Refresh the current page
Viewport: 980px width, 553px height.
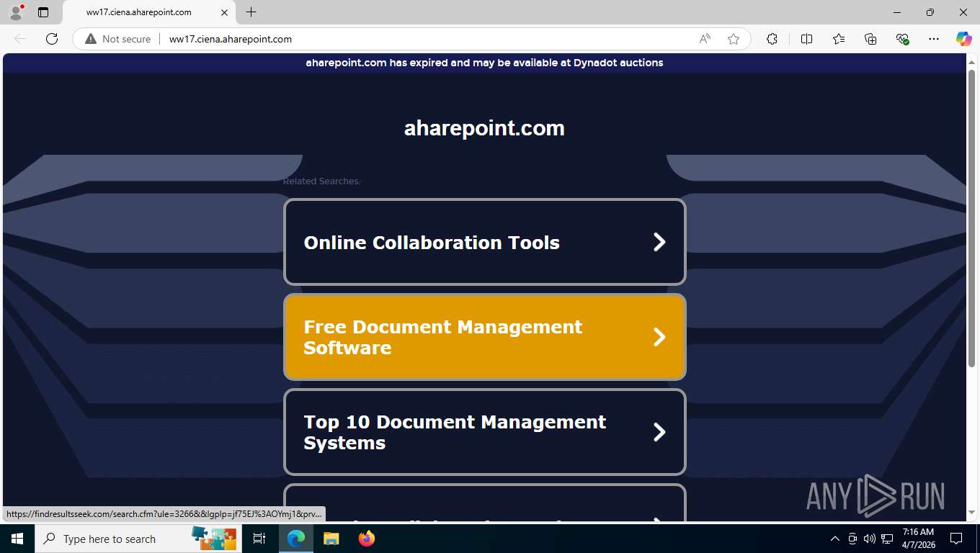pos(52,39)
